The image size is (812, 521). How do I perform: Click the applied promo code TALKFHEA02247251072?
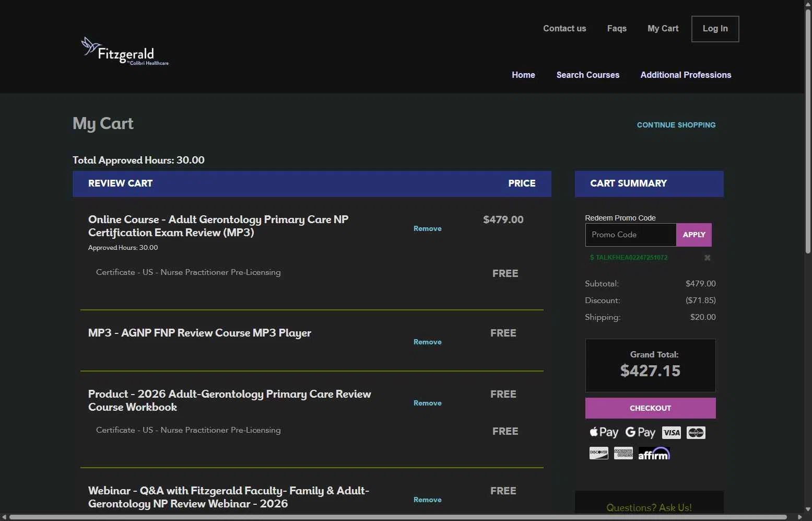[x=629, y=258]
